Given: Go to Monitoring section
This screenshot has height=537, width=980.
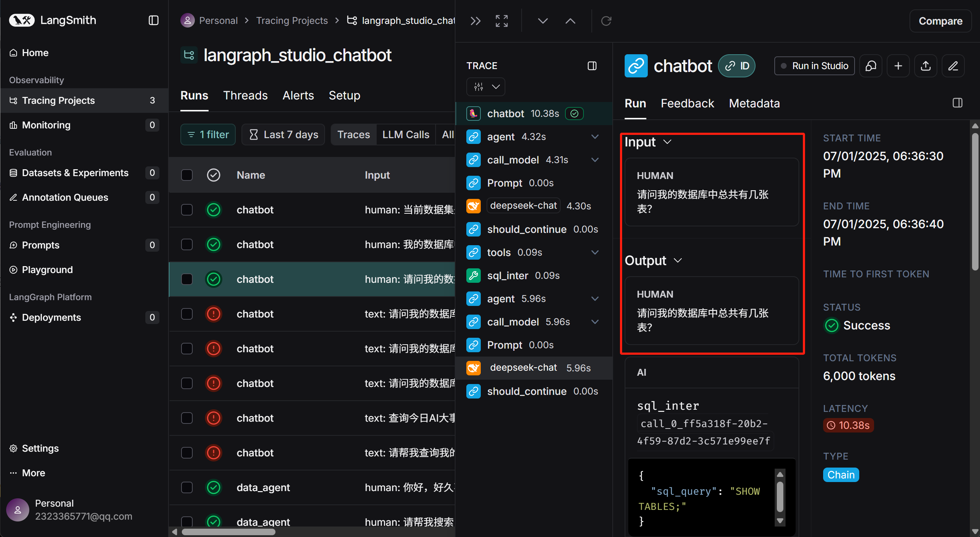Looking at the screenshot, I should 84,125.
